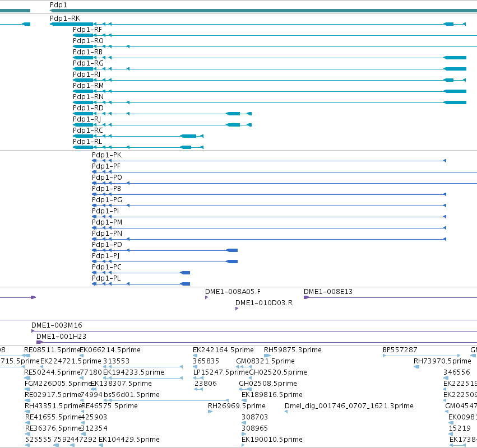Select the Pdp1-RK transcript label
The image size is (477, 448).
(x=65, y=18)
